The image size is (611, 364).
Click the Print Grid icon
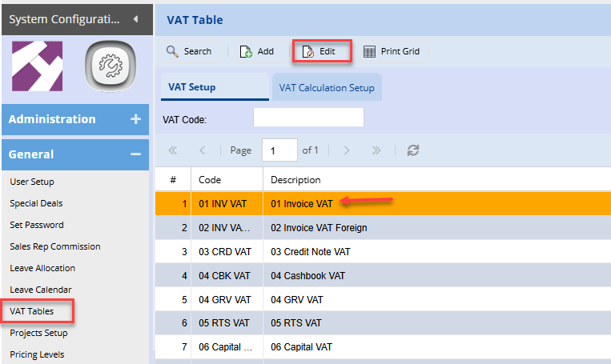coord(369,51)
